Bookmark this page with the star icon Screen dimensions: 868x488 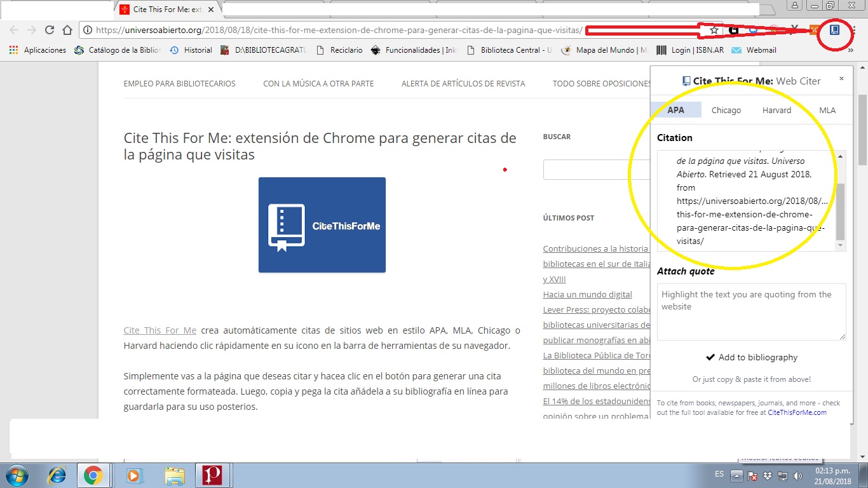714,30
